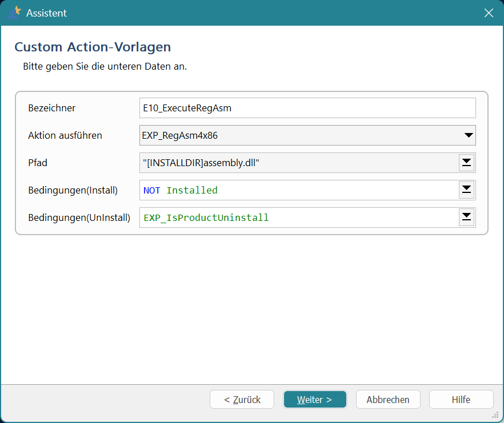
Task: Close the Assistent dialog window
Action: (x=489, y=13)
